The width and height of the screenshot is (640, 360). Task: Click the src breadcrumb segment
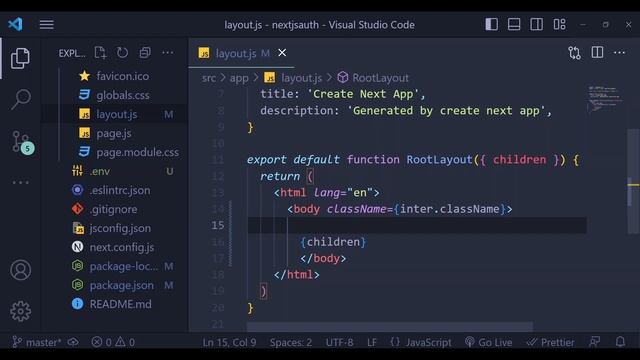tap(209, 78)
